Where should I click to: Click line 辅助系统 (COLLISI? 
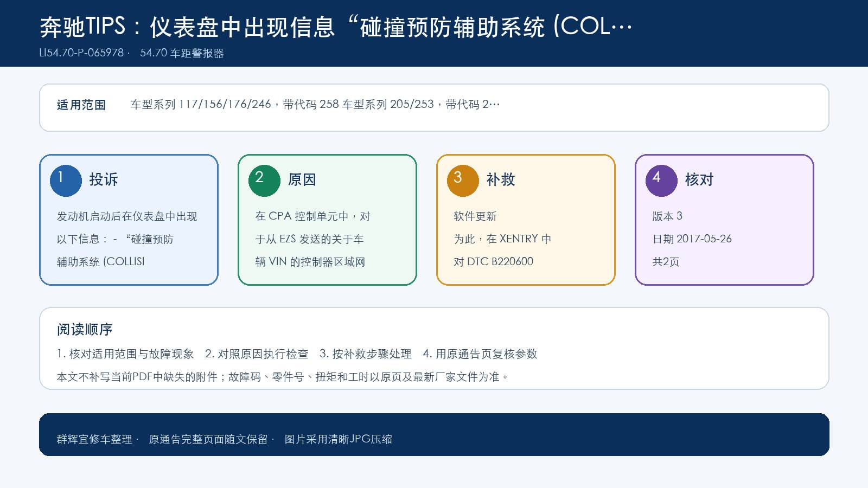coord(101,262)
